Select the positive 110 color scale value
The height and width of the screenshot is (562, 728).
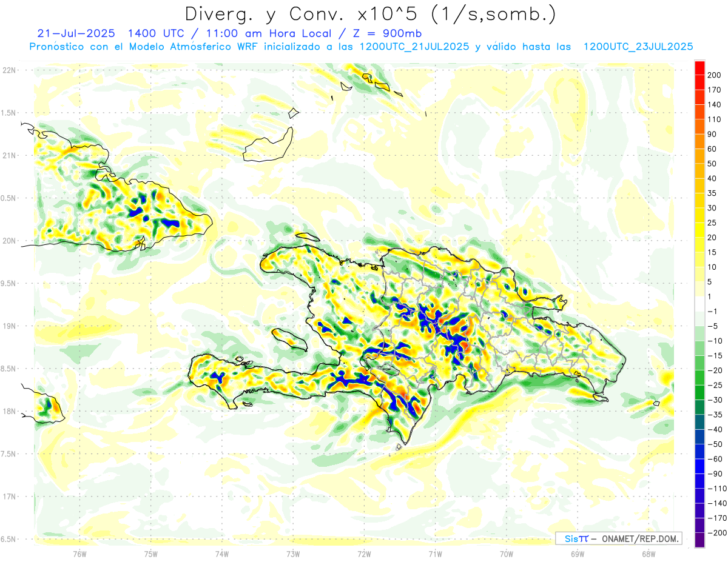pyautogui.click(x=715, y=119)
